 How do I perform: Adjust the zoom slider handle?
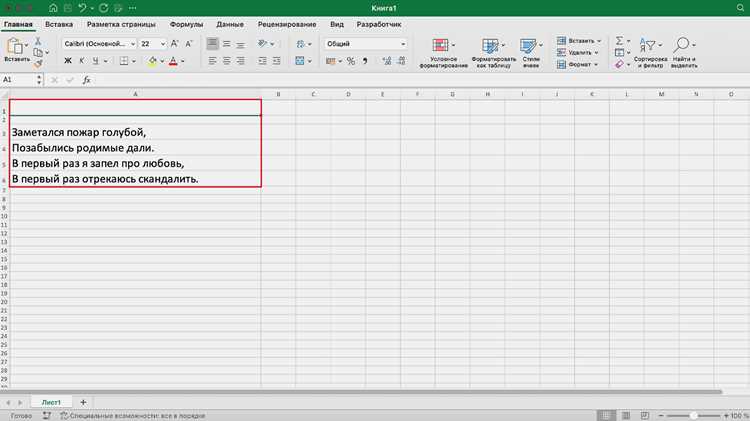point(693,416)
